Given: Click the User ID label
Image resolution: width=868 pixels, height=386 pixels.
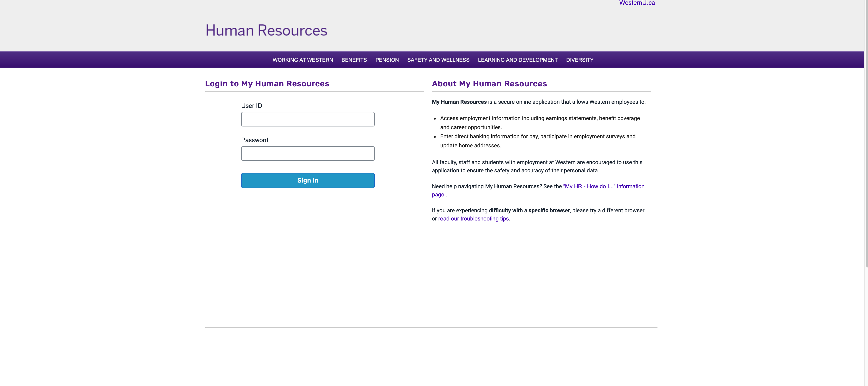Looking at the screenshot, I should pyautogui.click(x=251, y=106).
